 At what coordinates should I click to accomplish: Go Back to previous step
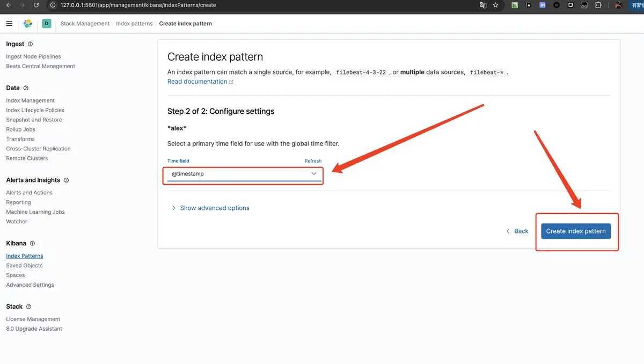click(517, 231)
